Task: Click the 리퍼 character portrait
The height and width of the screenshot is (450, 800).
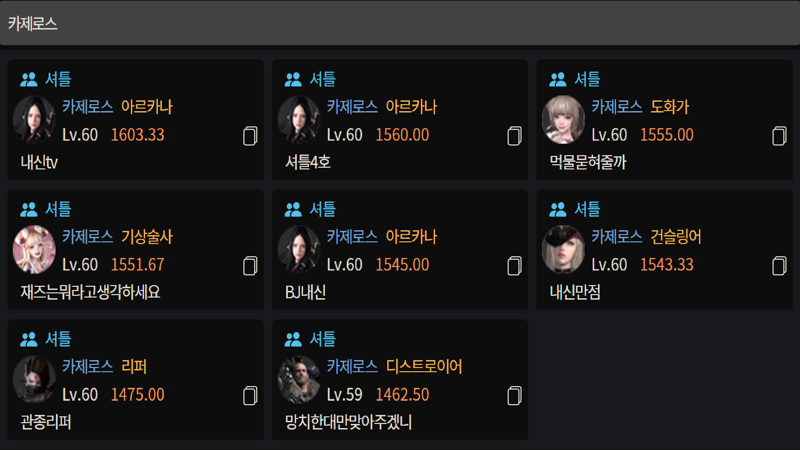Action: pos(34,380)
